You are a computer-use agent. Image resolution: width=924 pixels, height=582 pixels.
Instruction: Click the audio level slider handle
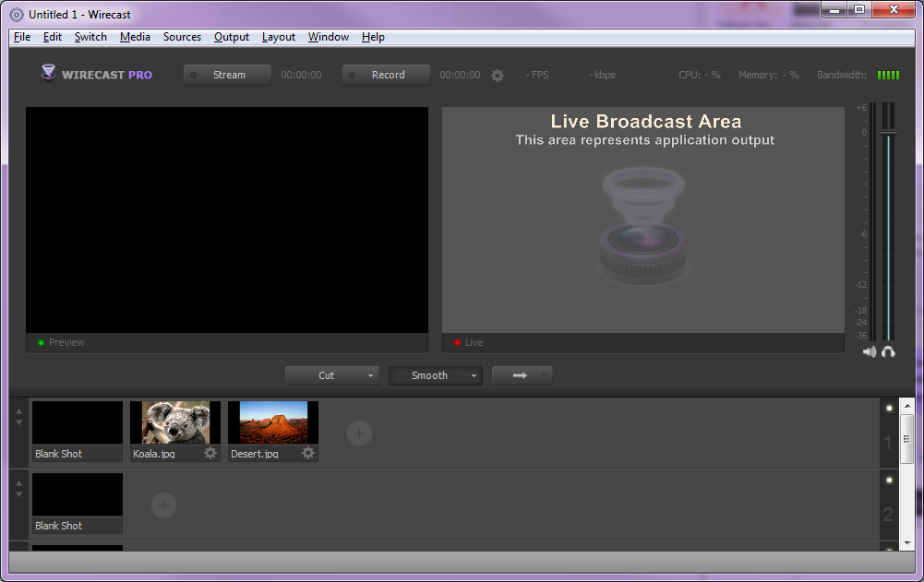888,133
